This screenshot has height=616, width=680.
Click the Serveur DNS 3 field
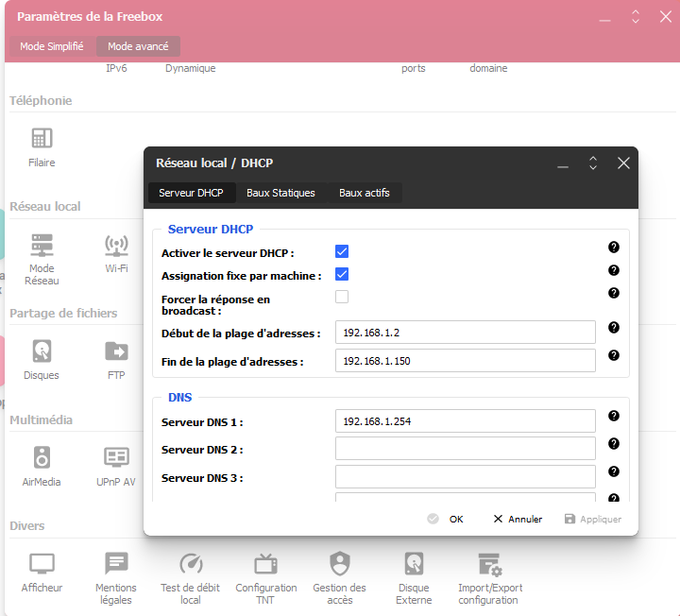pos(465,477)
